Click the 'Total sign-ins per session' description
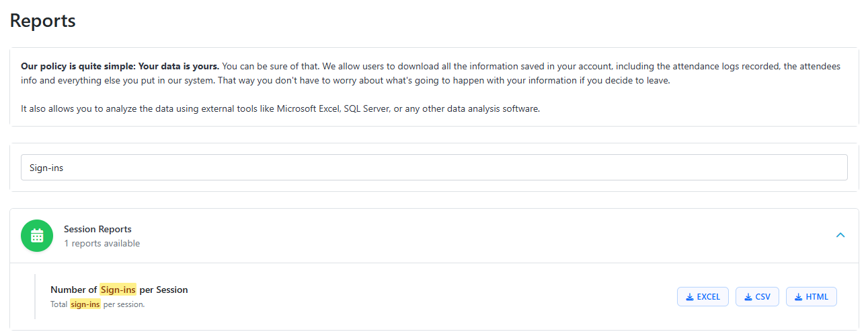Screen dimensions: 868x336 97,304
